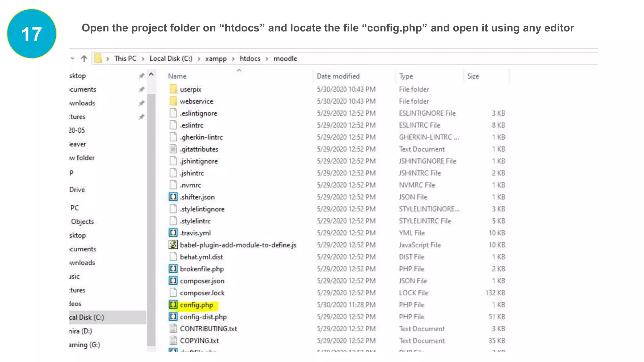Screen dimensions: 644x362
Task: Unpin the first pinned Desktop pin icon
Action: pyautogui.click(x=142, y=76)
